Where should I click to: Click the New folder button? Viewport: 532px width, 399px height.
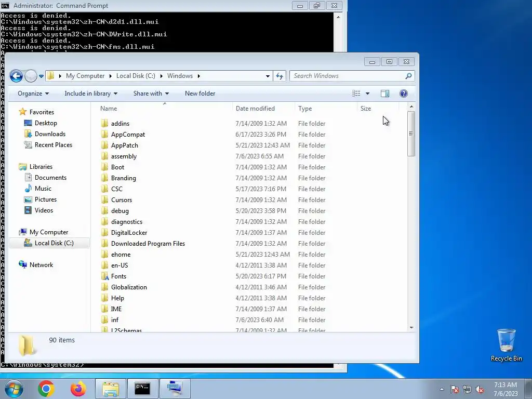(200, 94)
